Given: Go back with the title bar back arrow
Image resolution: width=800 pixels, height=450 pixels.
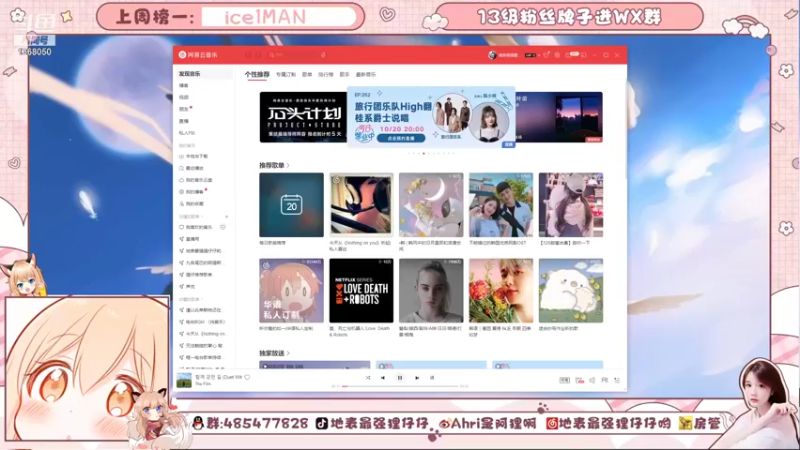Looking at the screenshot, I should click(x=248, y=55).
